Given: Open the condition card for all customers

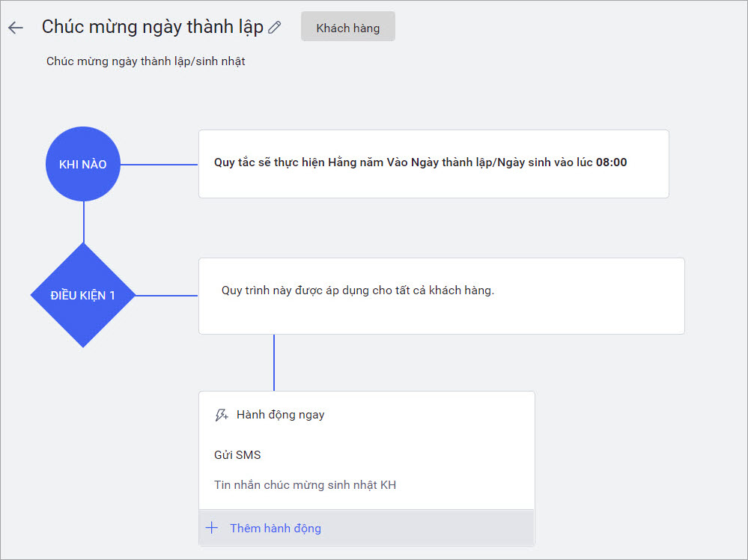Looking at the screenshot, I should 442,296.
